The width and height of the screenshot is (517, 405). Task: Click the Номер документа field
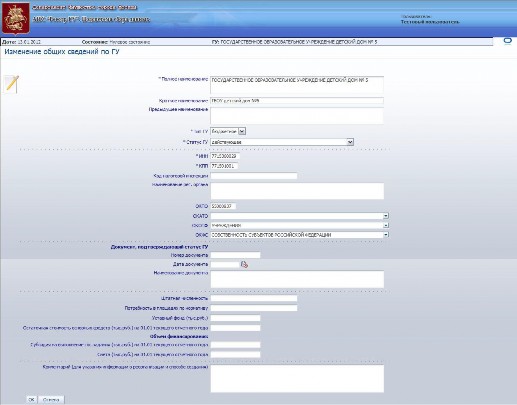[x=235, y=255]
